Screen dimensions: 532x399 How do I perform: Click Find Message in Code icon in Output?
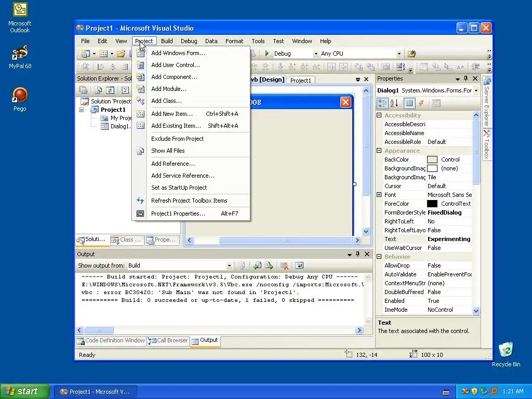coord(242,265)
